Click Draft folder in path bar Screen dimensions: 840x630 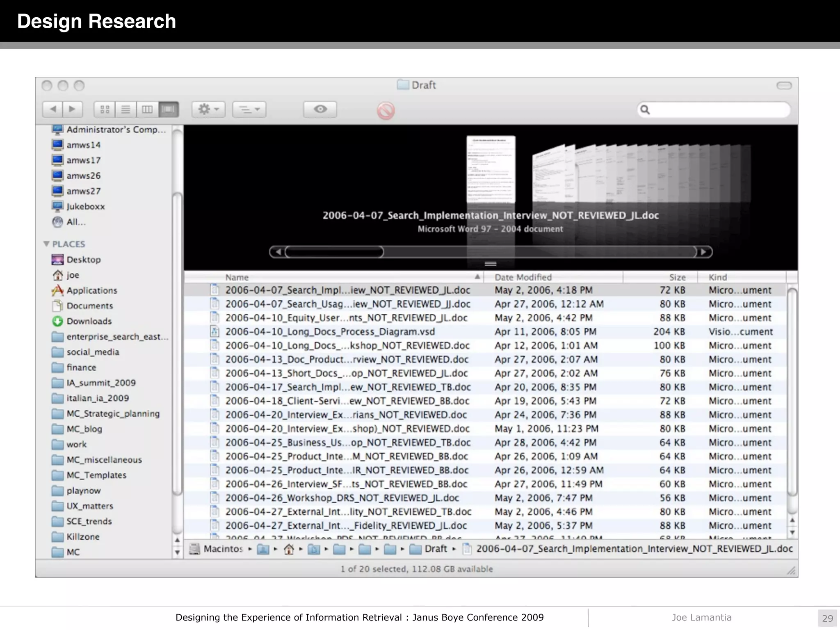click(x=429, y=549)
